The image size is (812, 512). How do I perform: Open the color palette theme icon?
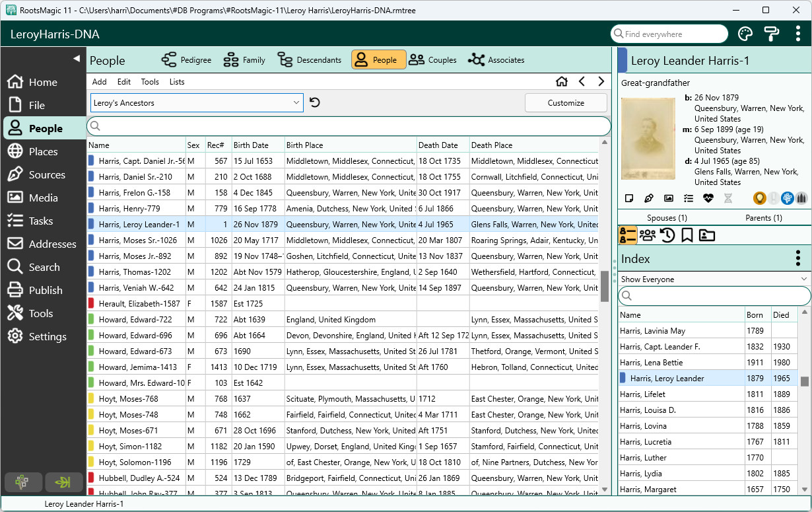point(745,34)
